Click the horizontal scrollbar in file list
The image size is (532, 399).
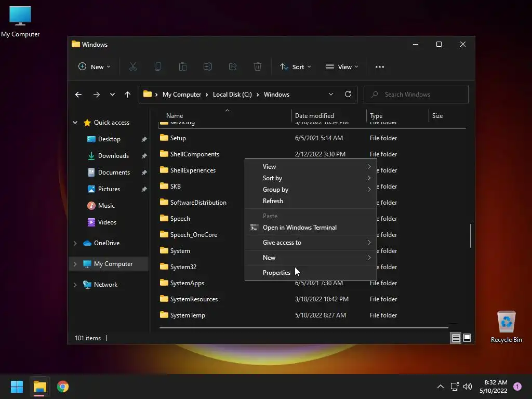(x=303, y=328)
